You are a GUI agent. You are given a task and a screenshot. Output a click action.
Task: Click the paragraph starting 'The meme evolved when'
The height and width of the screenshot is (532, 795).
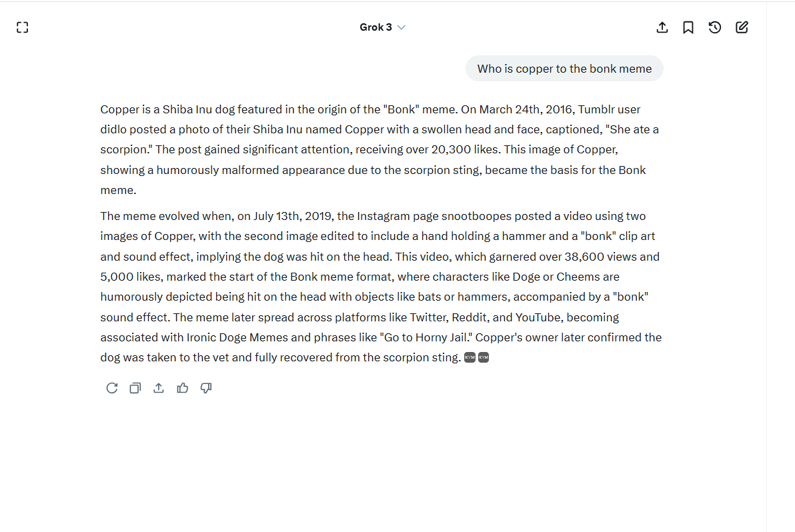(381, 287)
